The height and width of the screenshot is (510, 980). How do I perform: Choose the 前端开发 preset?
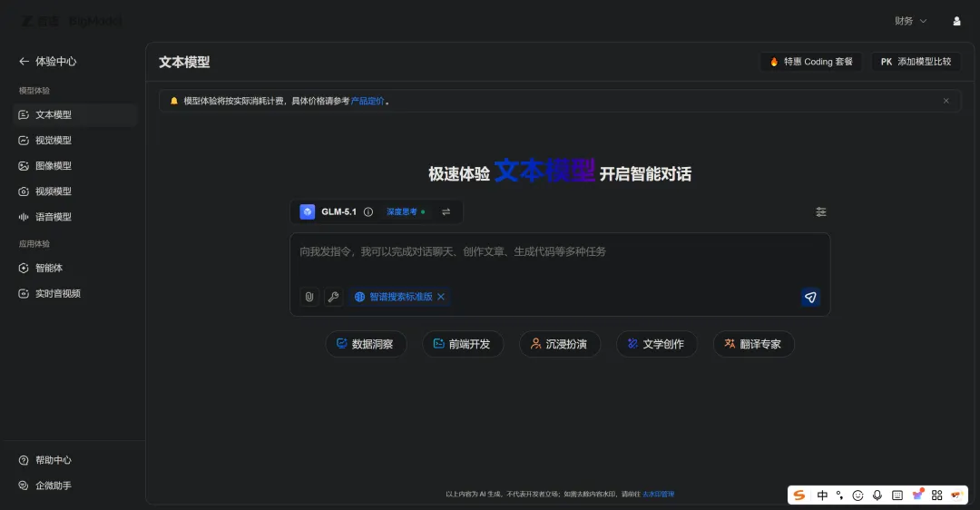click(463, 344)
